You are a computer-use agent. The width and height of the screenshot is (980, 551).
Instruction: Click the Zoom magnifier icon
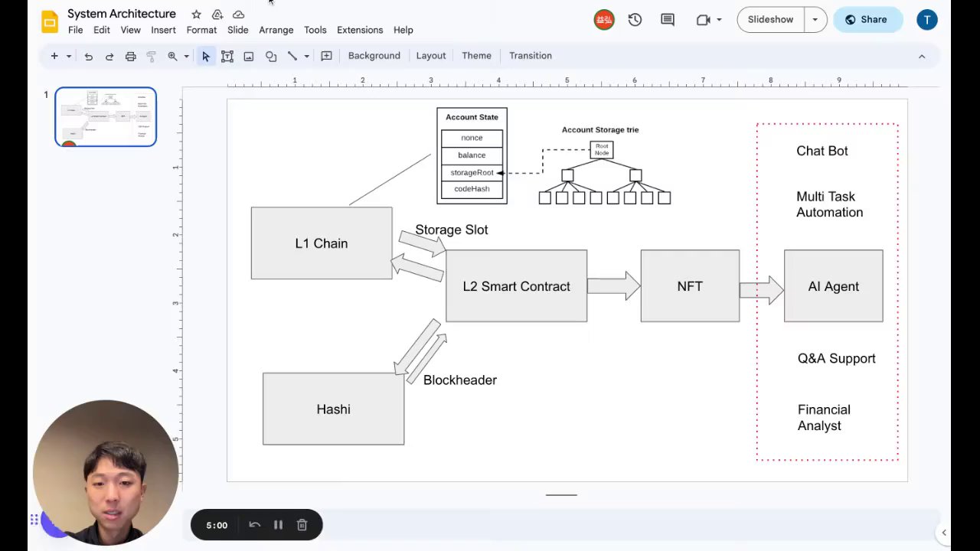pos(172,56)
